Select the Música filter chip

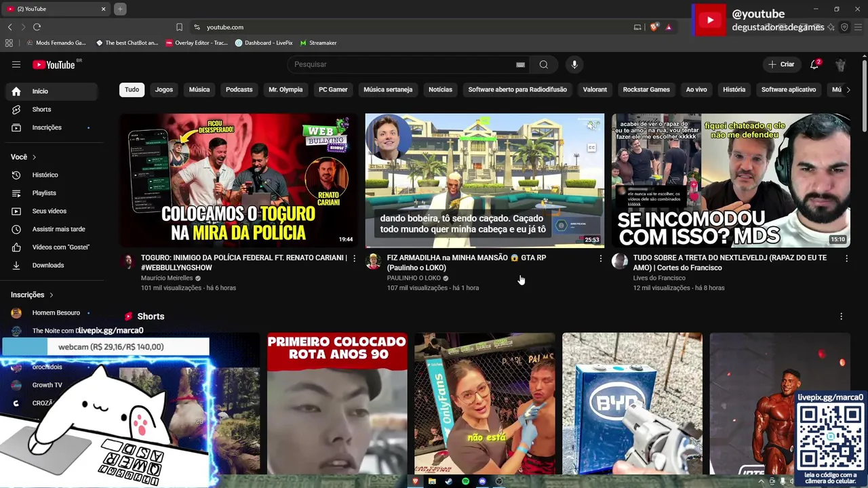(199, 89)
